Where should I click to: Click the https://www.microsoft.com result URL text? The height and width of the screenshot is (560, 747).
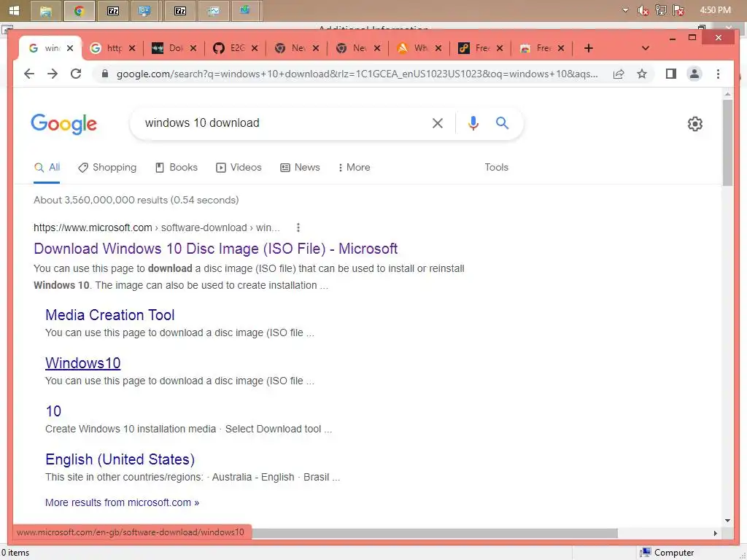point(93,227)
